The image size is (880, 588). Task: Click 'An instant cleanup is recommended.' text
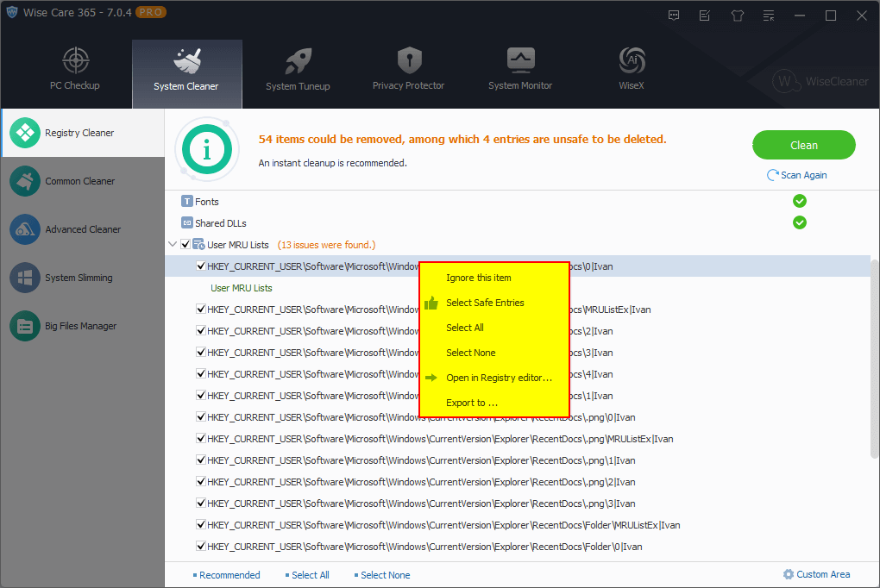pyautogui.click(x=332, y=163)
